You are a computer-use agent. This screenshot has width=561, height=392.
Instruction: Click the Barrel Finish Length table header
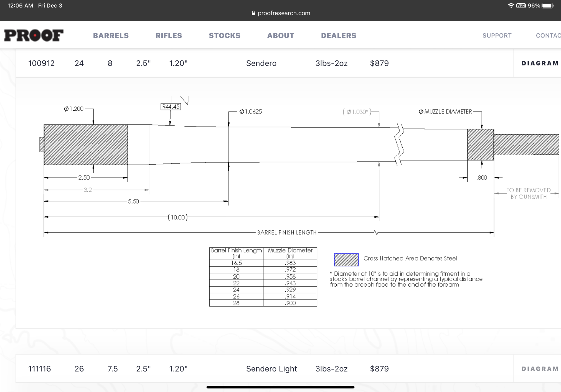tap(236, 253)
